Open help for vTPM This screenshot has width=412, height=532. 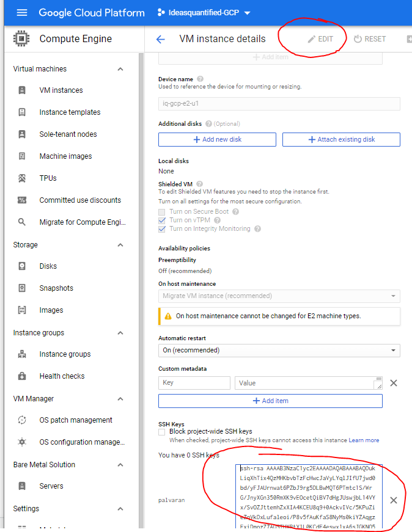[218, 220]
